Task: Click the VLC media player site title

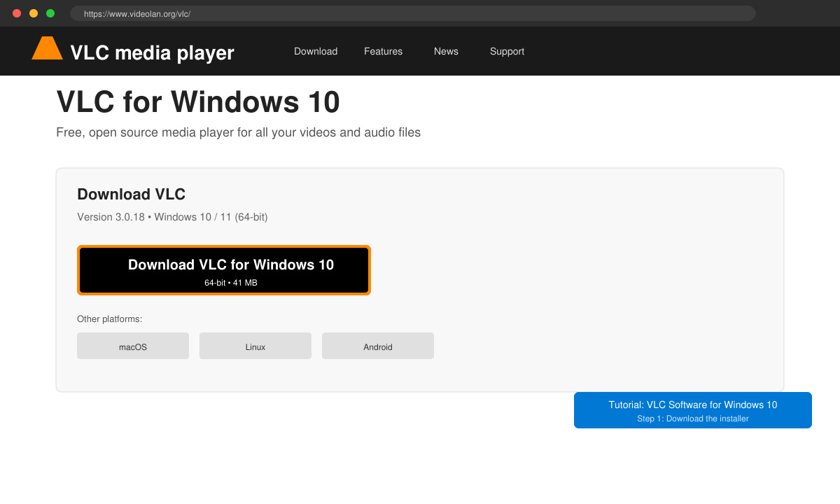Action: tap(153, 52)
